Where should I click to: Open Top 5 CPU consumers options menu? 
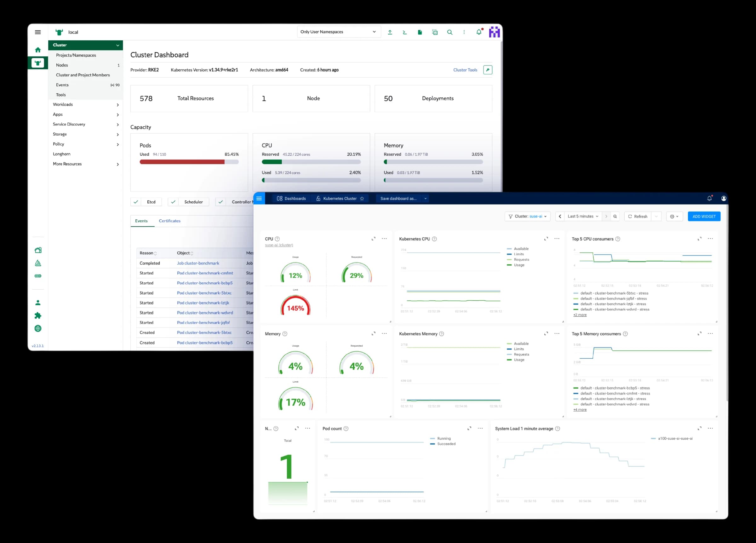(x=710, y=239)
